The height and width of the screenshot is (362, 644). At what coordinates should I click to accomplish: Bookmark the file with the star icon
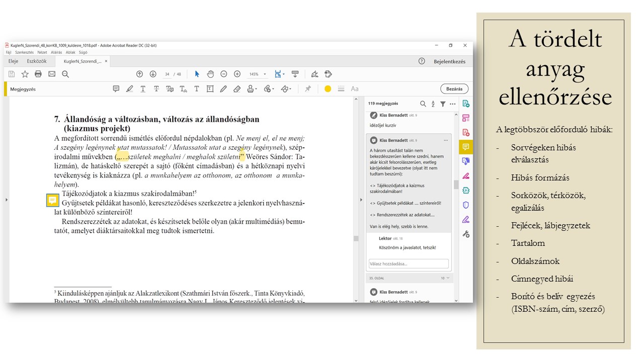pos(25,74)
